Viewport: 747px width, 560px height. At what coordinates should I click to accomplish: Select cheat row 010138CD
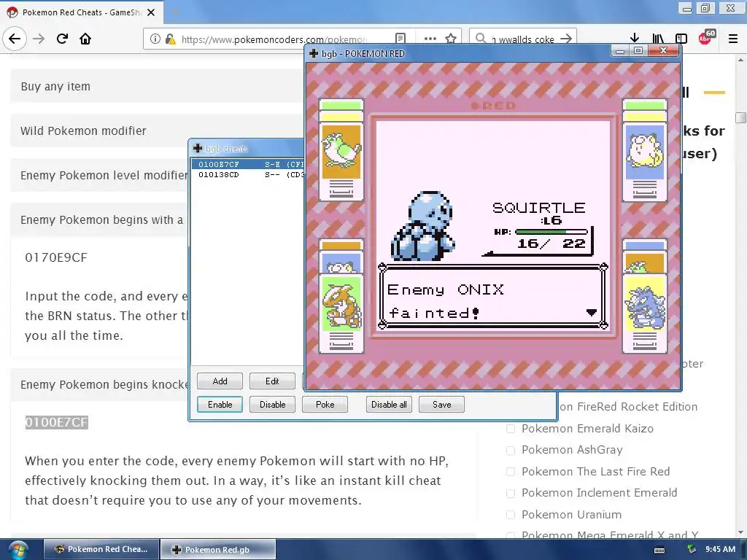(248, 175)
